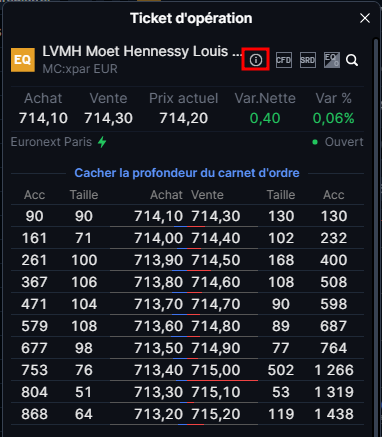
Task: Click bid level 713,20 in order book
Action: 159,414
